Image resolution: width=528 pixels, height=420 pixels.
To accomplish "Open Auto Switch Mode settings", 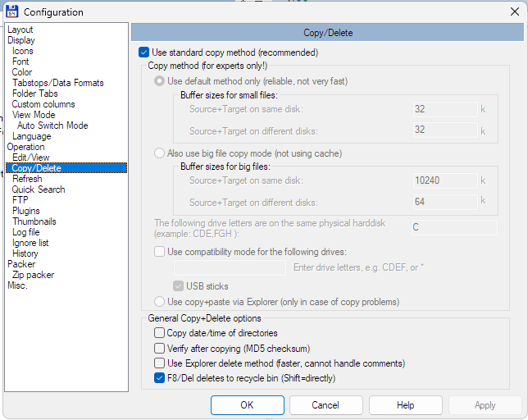I will tap(52, 126).
